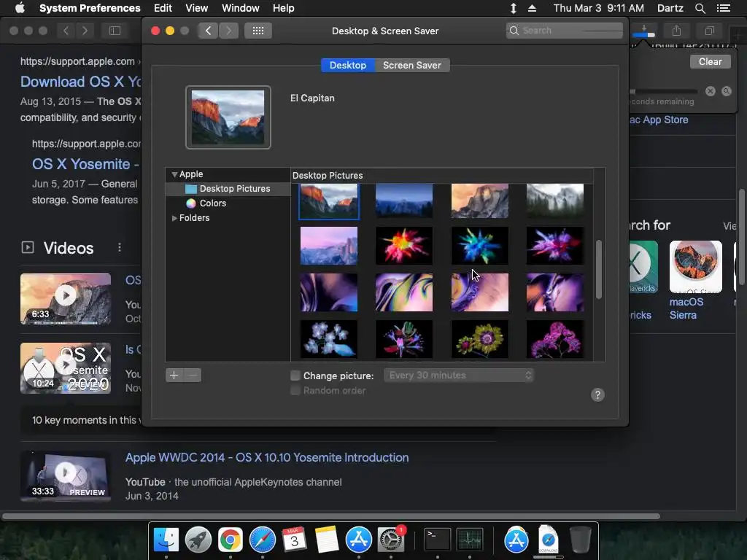Open Calendar from the Dock
The image size is (747, 560).
point(295,540)
